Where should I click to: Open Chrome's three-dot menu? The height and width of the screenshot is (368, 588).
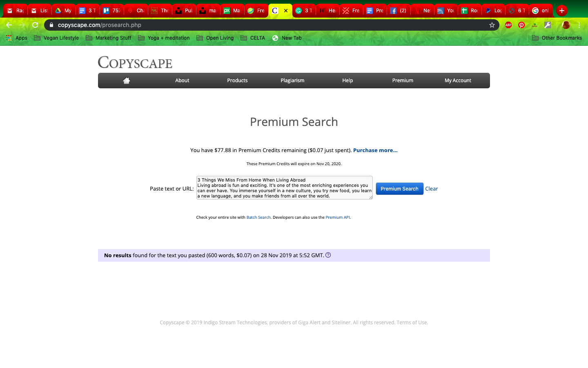(x=579, y=25)
